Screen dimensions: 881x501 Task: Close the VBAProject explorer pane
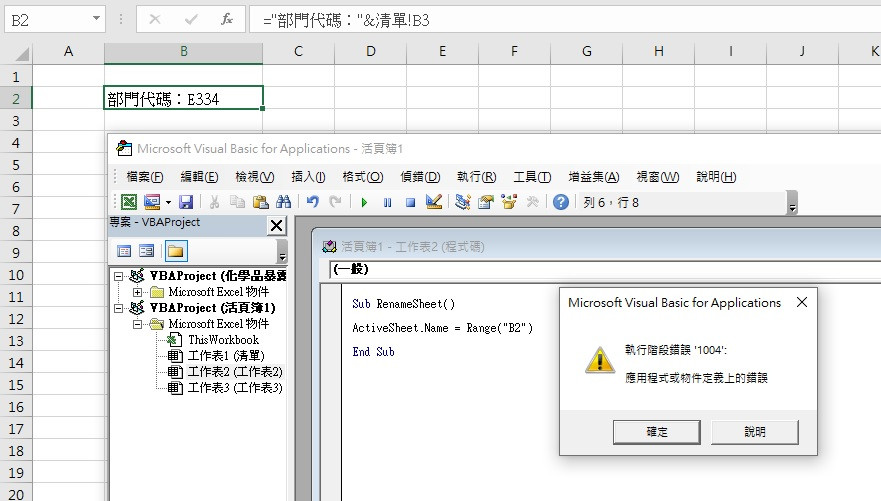point(276,226)
